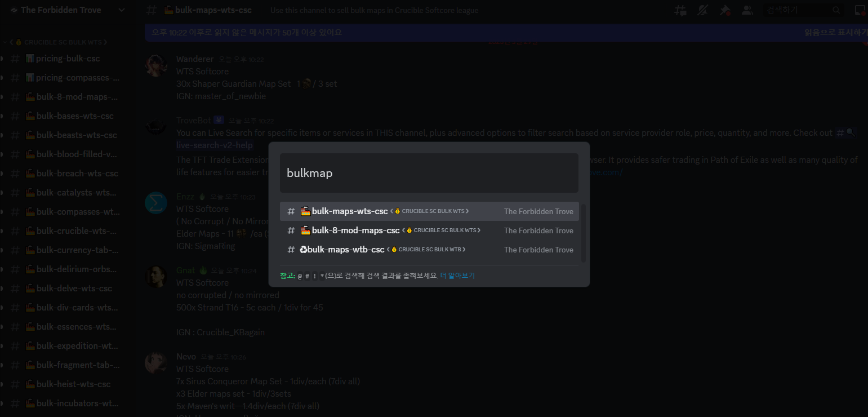
Task: Click the username Nevo
Action: [x=186, y=357]
